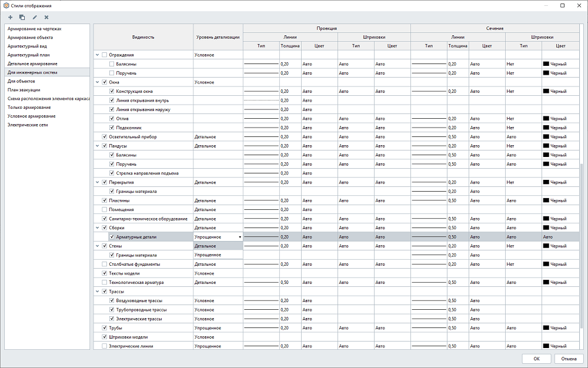Add a new display style
The width and height of the screenshot is (588, 368).
10,18
